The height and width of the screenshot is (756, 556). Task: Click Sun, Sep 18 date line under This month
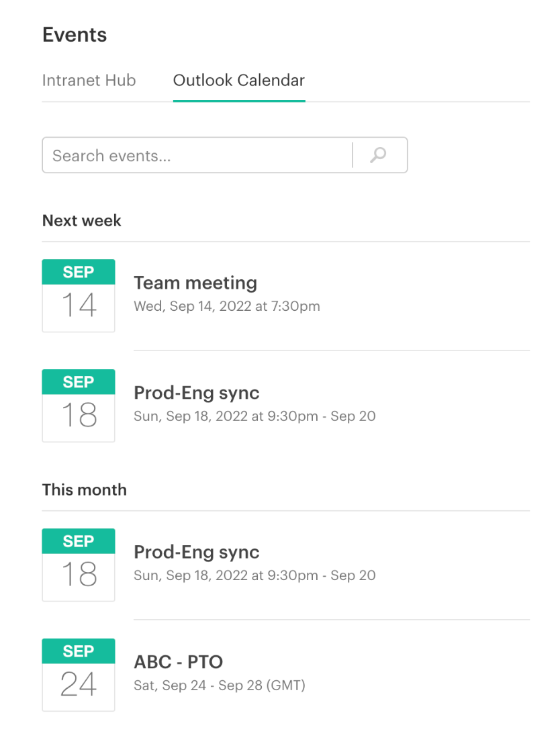[254, 575]
